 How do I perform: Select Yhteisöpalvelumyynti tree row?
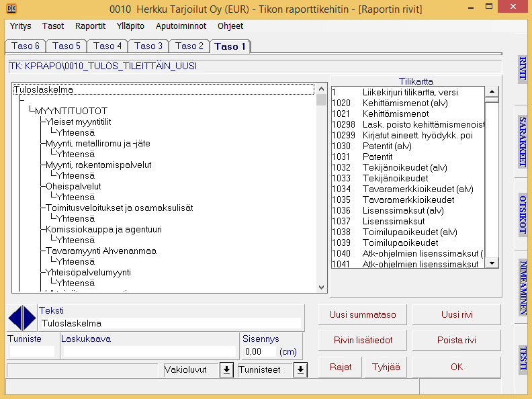[88, 272]
